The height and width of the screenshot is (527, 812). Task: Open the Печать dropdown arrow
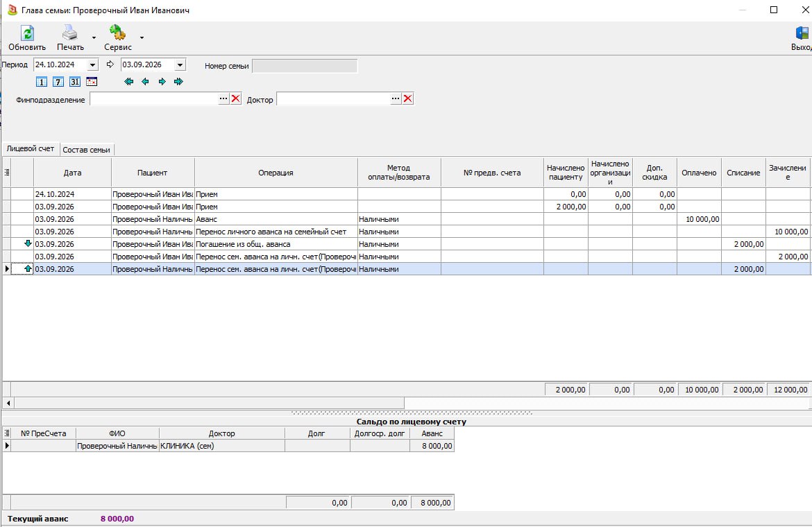tap(94, 37)
